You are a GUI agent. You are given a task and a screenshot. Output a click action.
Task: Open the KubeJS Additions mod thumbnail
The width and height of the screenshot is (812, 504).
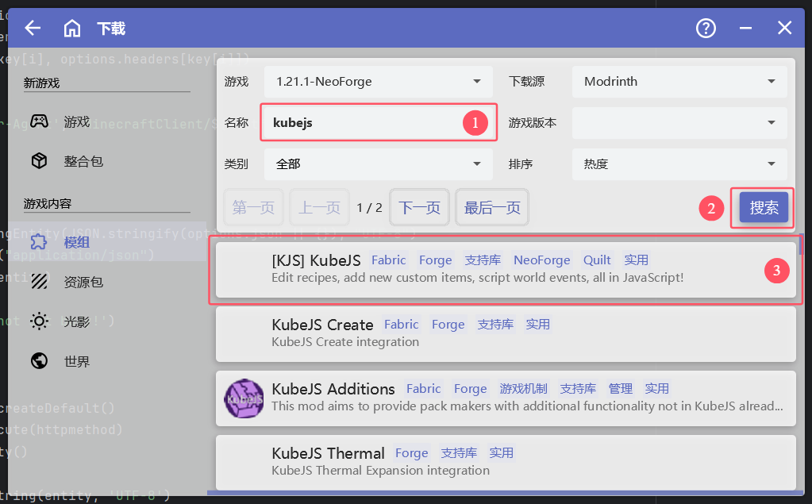(x=244, y=398)
